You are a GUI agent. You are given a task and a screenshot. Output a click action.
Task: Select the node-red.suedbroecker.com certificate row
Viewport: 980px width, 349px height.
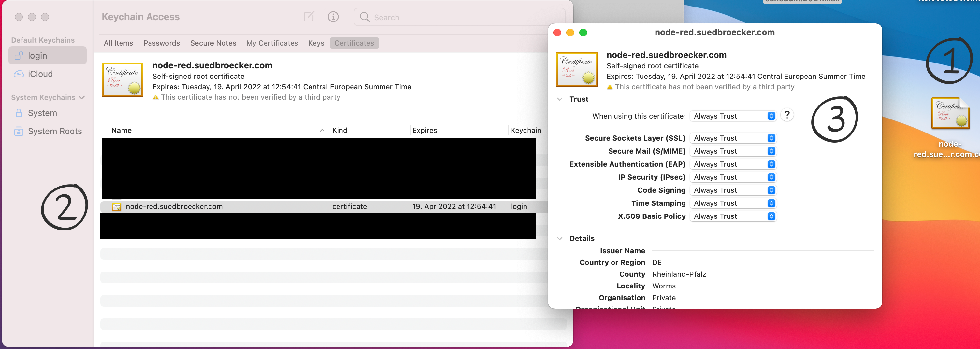[x=324, y=207]
